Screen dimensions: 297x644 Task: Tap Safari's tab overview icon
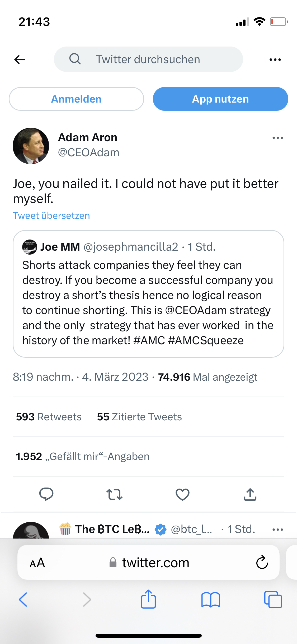tap(274, 600)
